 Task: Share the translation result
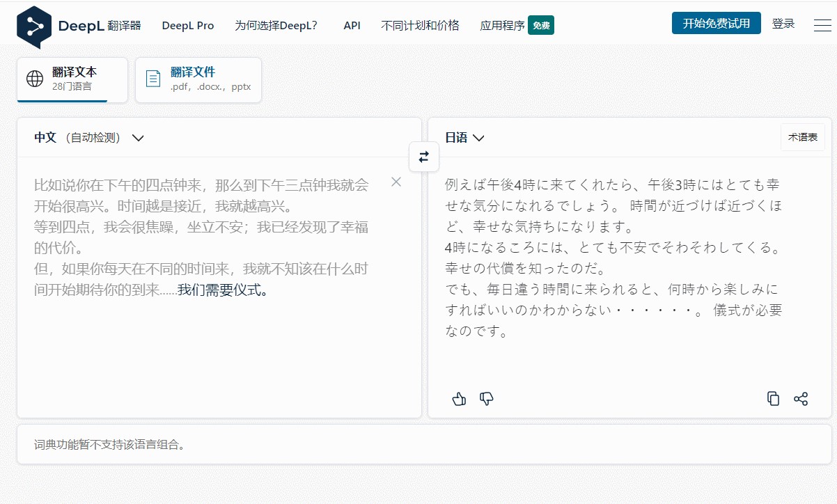click(x=801, y=399)
